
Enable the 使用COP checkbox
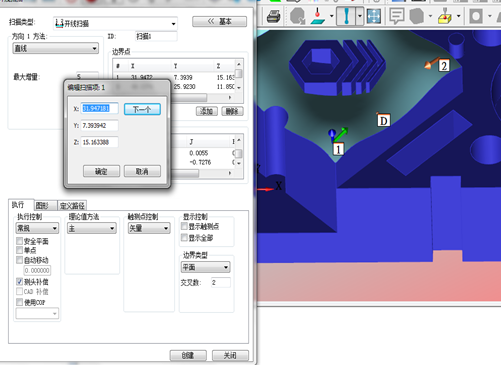pos(19,302)
